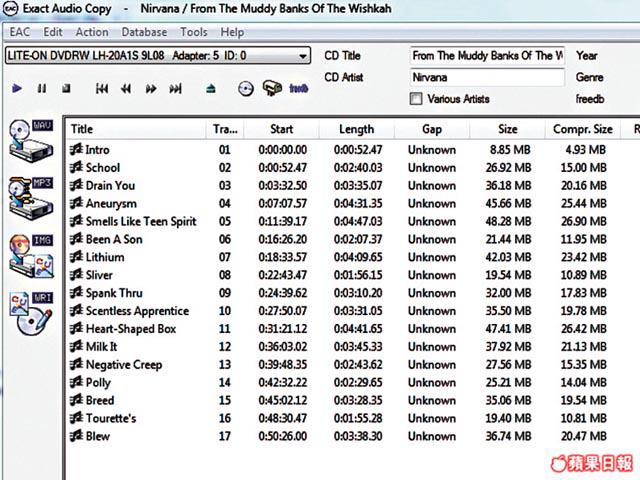640x480 pixels.
Task: Click the Gap cell for track 02 School
Action: click(432, 168)
